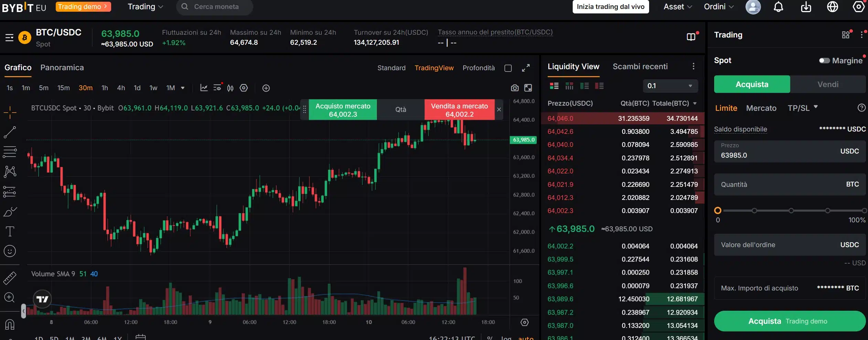This screenshot has width=868, height=340.
Task: Select the forecasting and measurement tool
Action: click(x=10, y=192)
